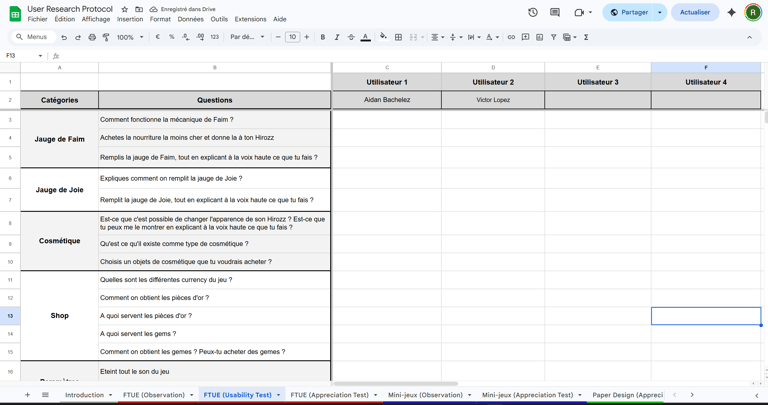The height and width of the screenshot is (405, 768).
Task: Open Partager options arrow
Action: point(660,12)
